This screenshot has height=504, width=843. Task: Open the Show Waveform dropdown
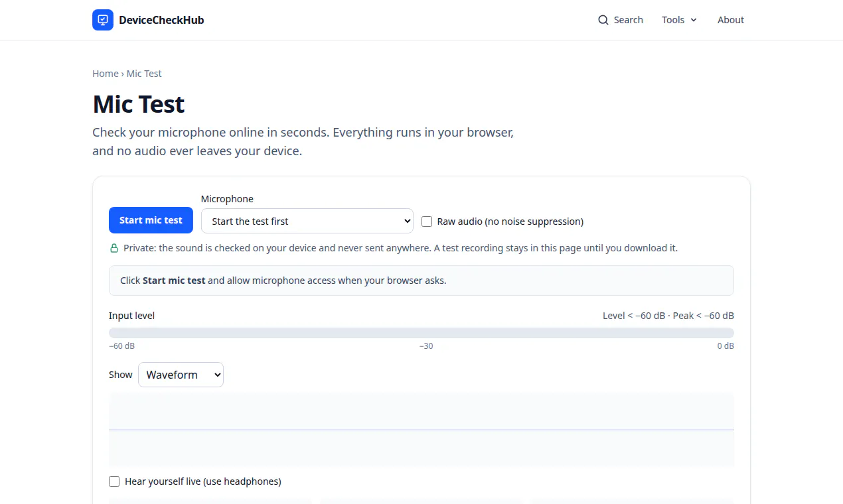click(x=181, y=375)
